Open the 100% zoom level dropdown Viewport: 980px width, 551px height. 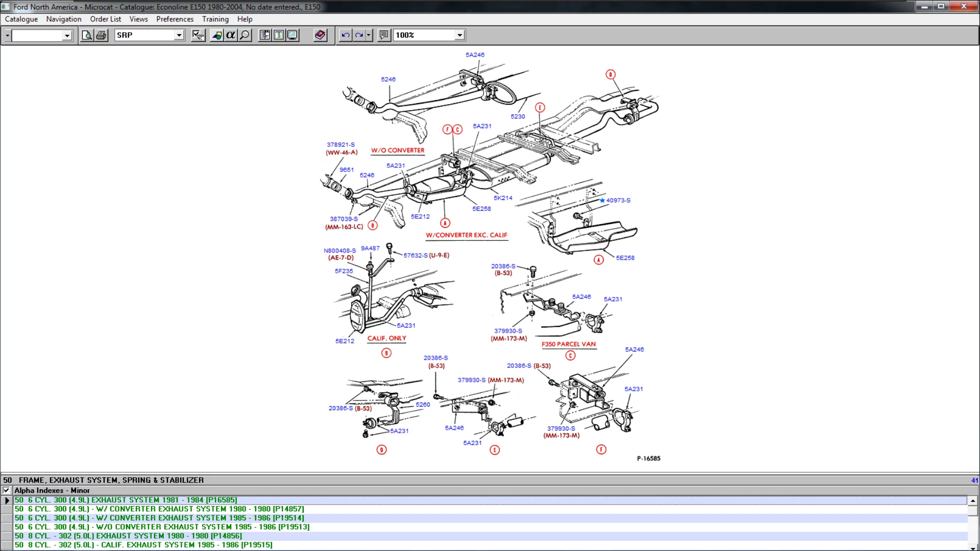coord(459,35)
